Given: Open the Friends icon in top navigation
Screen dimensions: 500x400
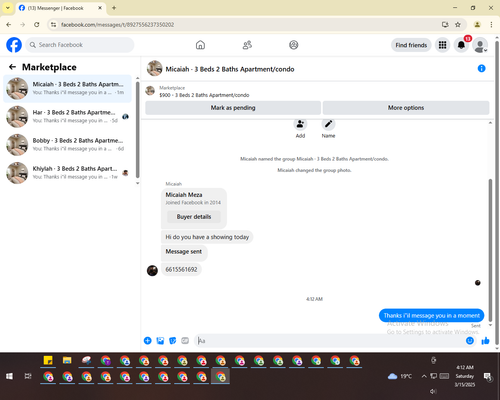Looking at the screenshot, I should pyautogui.click(x=247, y=45).
